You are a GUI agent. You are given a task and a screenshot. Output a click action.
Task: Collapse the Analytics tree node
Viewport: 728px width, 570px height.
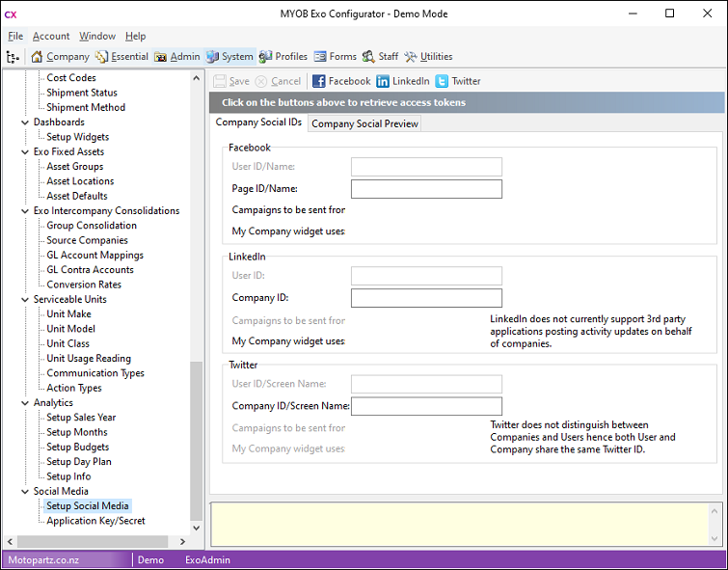point(25,403)
